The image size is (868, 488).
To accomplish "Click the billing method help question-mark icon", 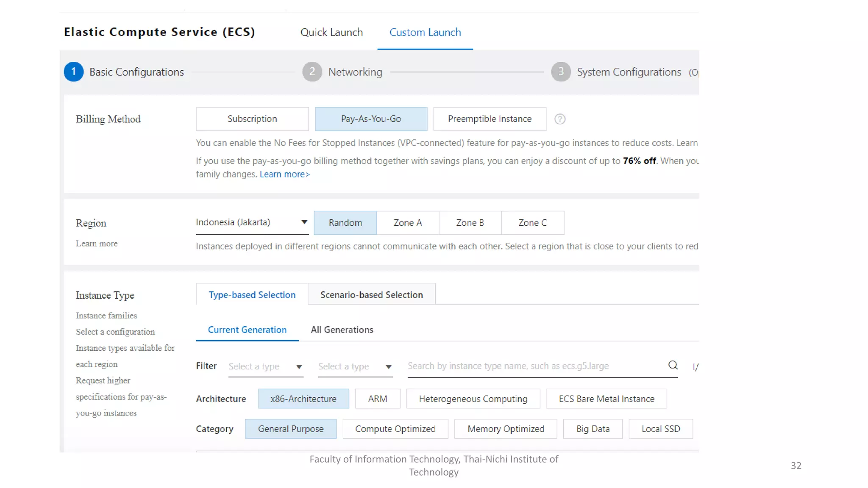I will [560, 119].
